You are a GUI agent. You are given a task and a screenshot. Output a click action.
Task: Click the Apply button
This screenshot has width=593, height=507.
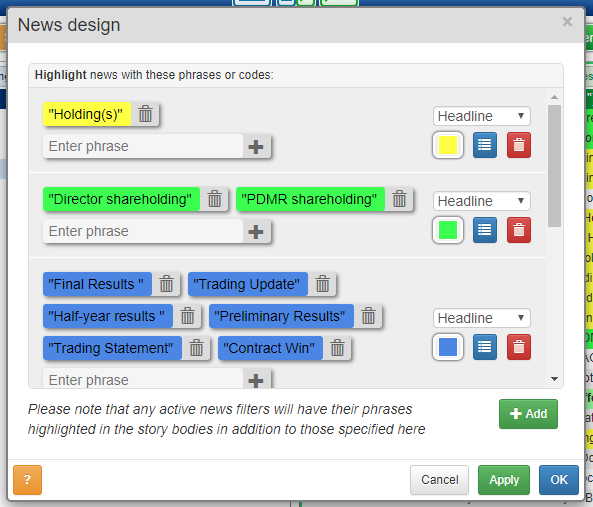(x=504, y=480)
